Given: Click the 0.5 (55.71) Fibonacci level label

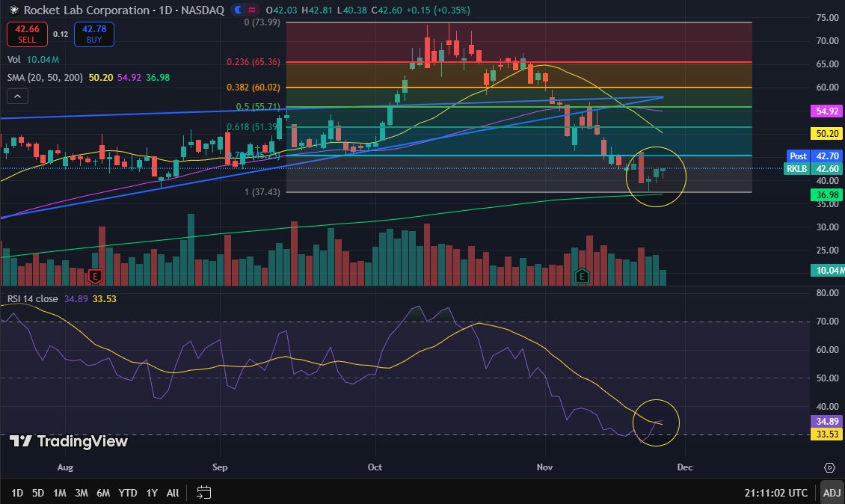Looking at the screenshot, I should coord(257,107).
